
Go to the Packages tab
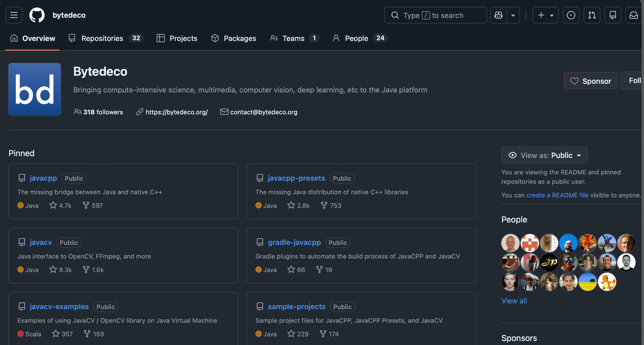pyautogui.click(x=233, y=38)
